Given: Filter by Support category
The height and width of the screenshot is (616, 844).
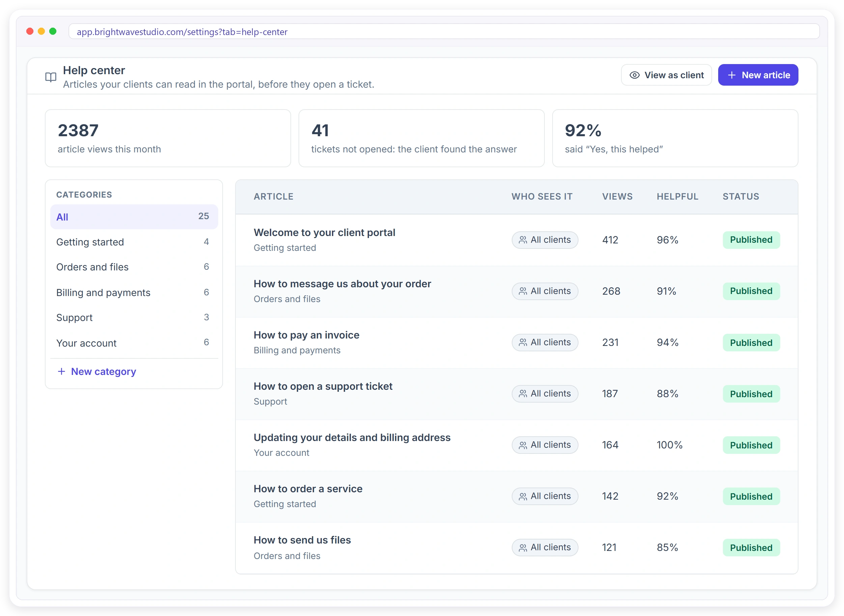Looking at the screenshot, I should 134,317.
